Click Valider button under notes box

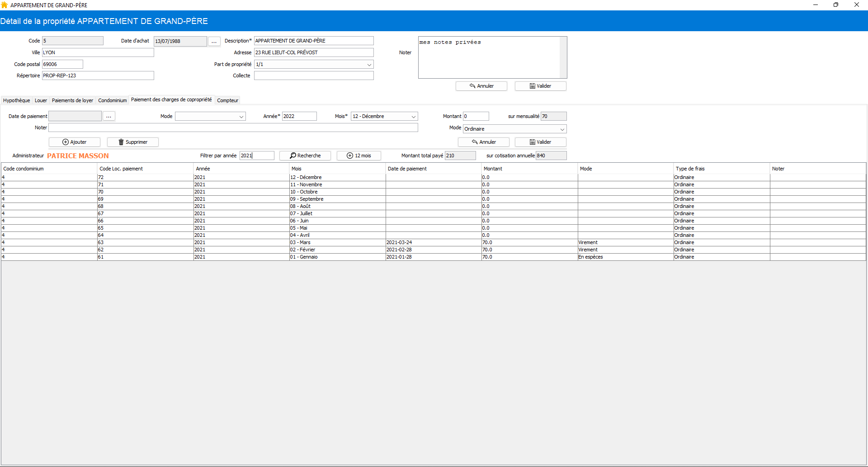[541, 86]
